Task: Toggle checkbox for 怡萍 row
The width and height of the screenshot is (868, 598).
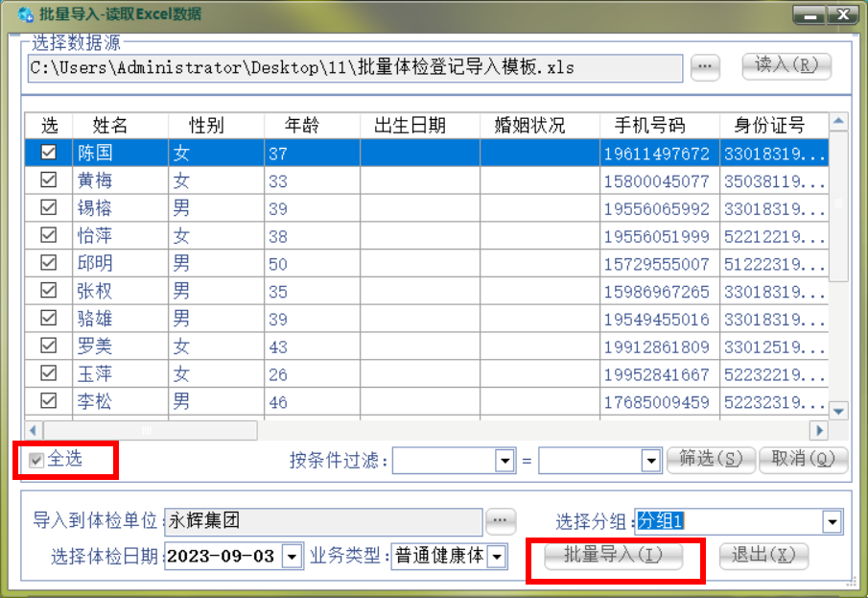Action: pos(49,235)
